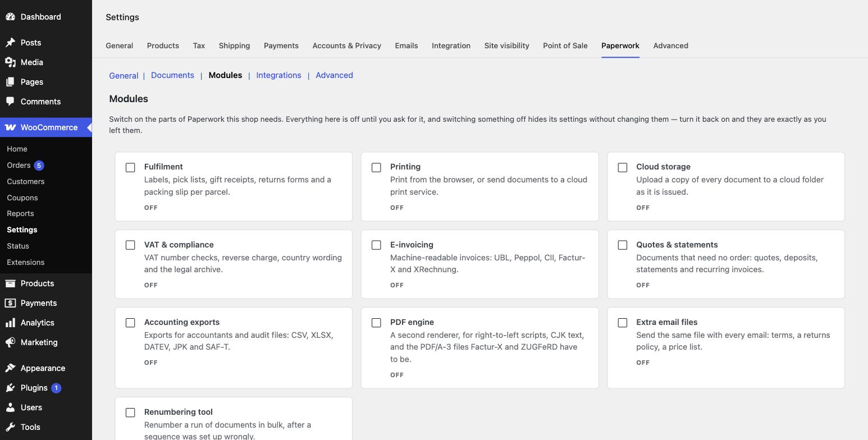Click the Cloud storage module title
The height and width of the screenshot is (440, 868).
pos(663,167)
